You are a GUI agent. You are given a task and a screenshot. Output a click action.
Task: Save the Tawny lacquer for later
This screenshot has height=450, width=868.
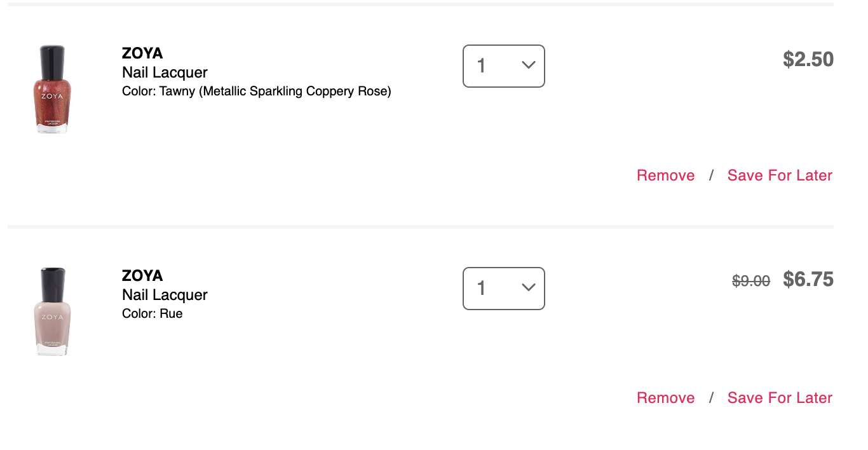click(780, 175)
